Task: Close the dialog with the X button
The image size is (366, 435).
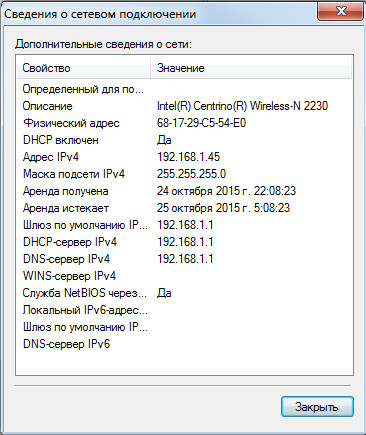Action: pos(340,11)
